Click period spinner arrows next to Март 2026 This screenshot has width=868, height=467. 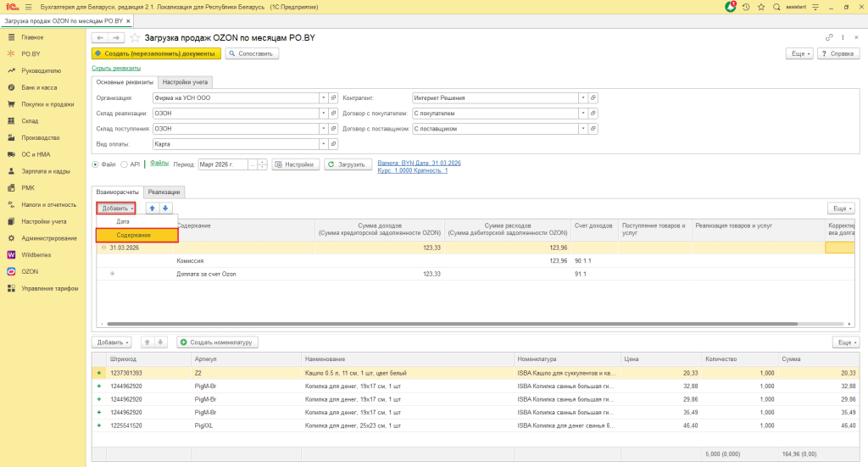point(263,164)
